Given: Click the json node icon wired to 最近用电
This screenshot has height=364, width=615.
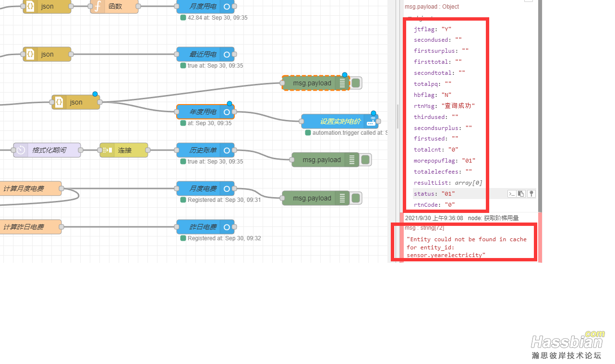Looking at the screenshot, I should coord(30,54).
